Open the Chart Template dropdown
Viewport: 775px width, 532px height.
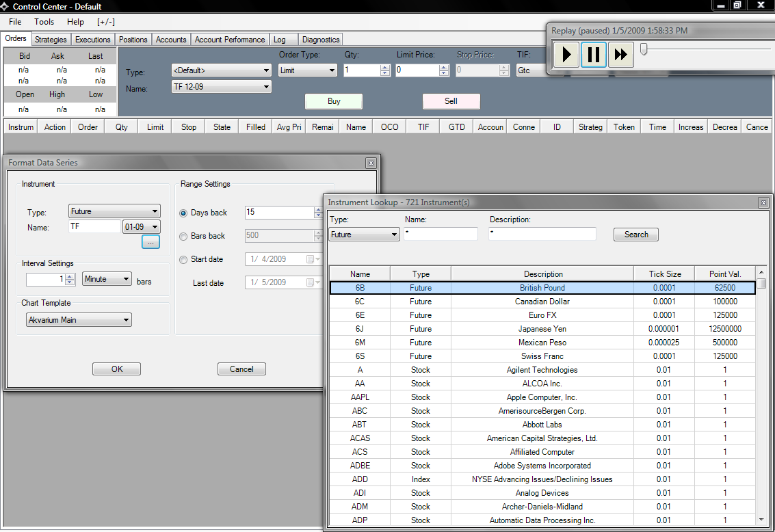[x=79, y=320]
